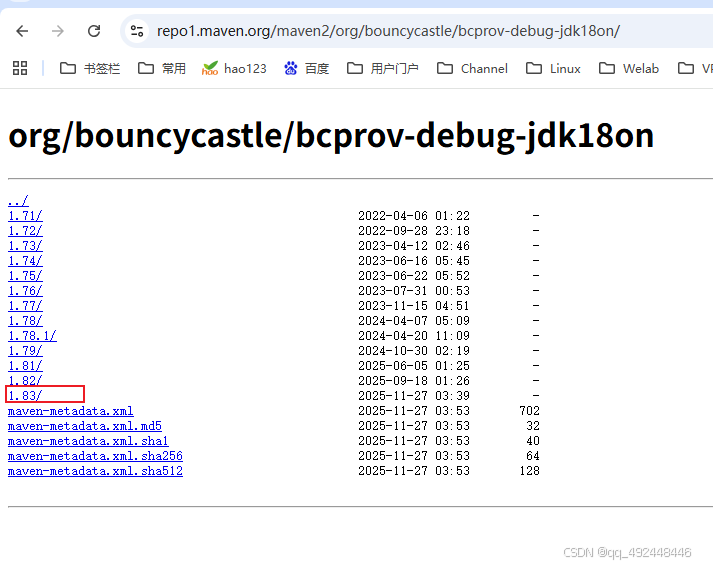713x565 pixels.
Task: Open the Channel bookmark folder
Action: point(472,69)
